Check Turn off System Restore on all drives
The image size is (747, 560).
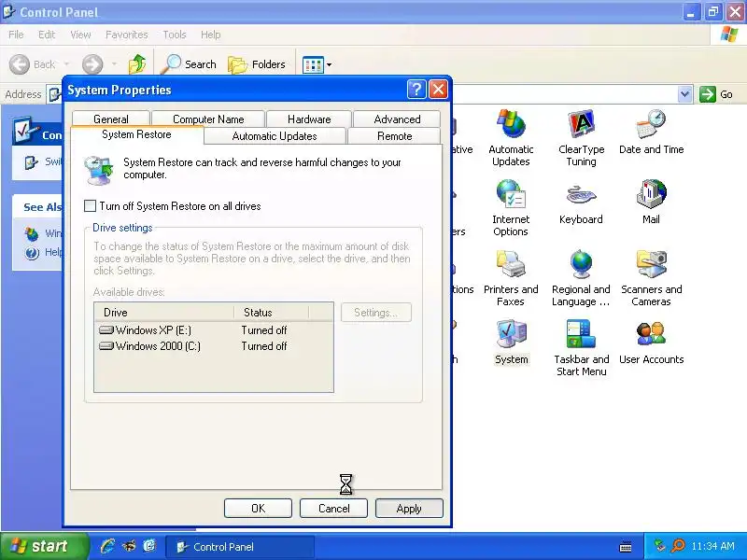click(x=90, y=205)
